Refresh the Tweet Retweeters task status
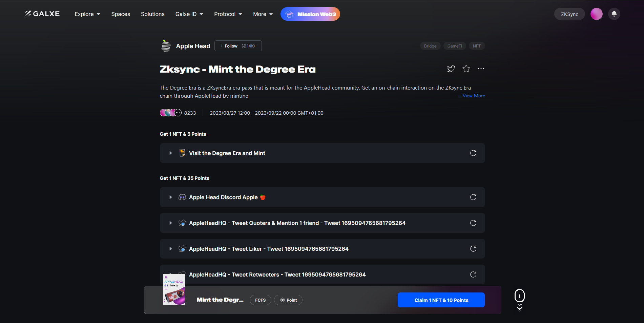Screen dimensions: 644x323 pos(473,274)
